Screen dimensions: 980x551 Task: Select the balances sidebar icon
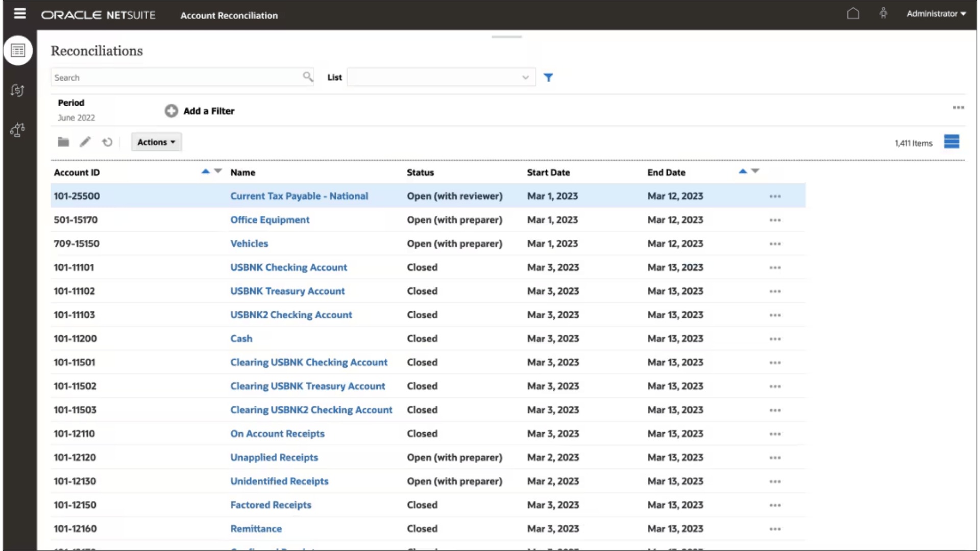(x=17, y=130)
